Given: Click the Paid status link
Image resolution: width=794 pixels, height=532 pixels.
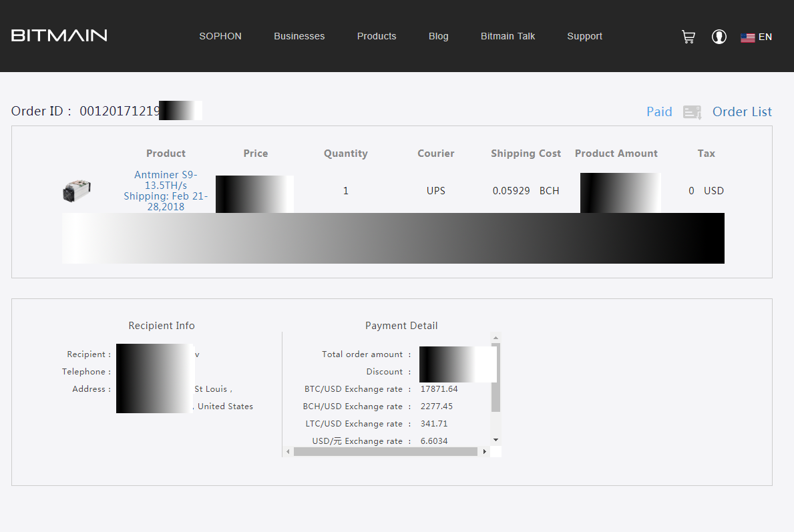Looking at the screenshot, I should [x=659, y=111].
